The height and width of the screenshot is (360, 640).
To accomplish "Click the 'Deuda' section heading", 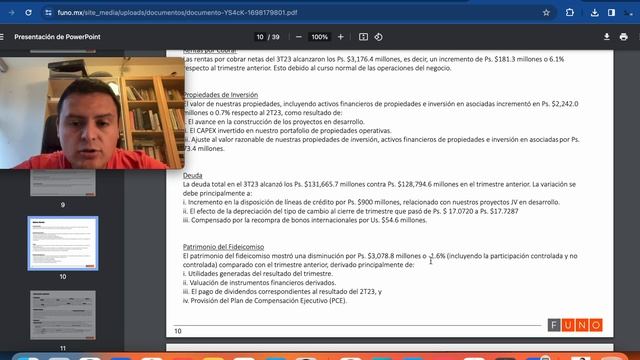I will 192,175.
